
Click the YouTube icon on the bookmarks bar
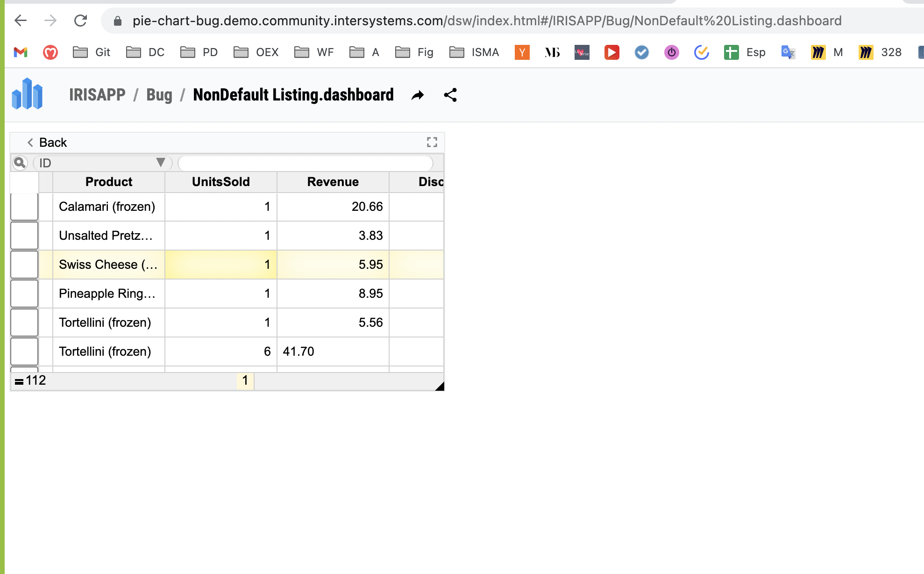611,52
